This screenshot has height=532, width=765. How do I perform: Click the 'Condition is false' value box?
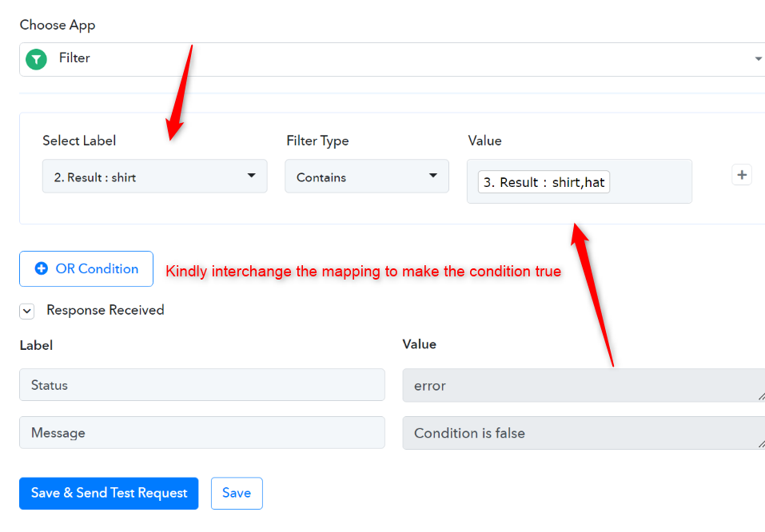584,433
